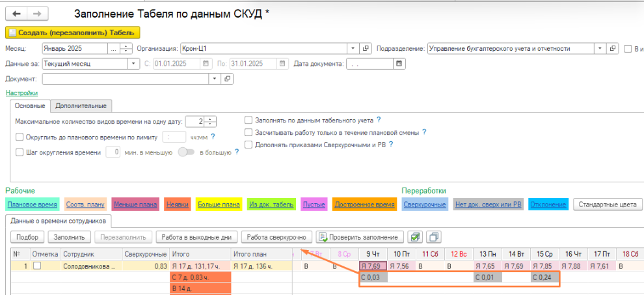Open the calendar picker for Дата документа
This screenshot has width=644, height=295.
(x=397, y=64)
